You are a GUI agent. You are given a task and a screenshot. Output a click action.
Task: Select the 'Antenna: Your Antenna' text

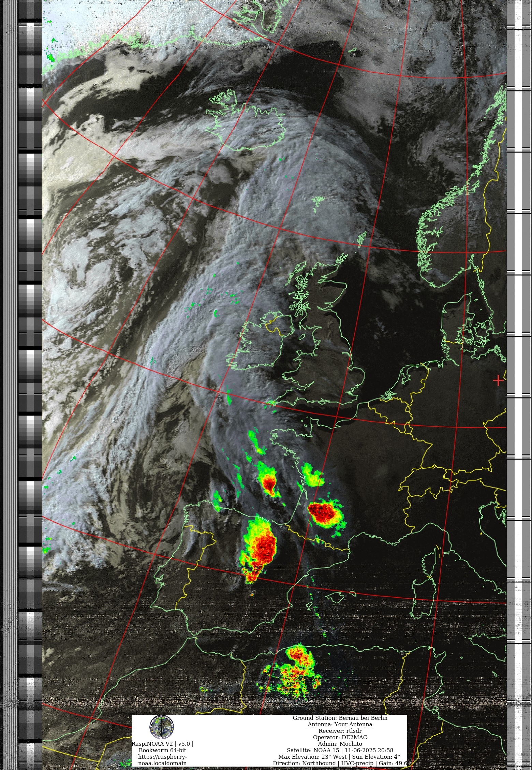click(340, 724)
